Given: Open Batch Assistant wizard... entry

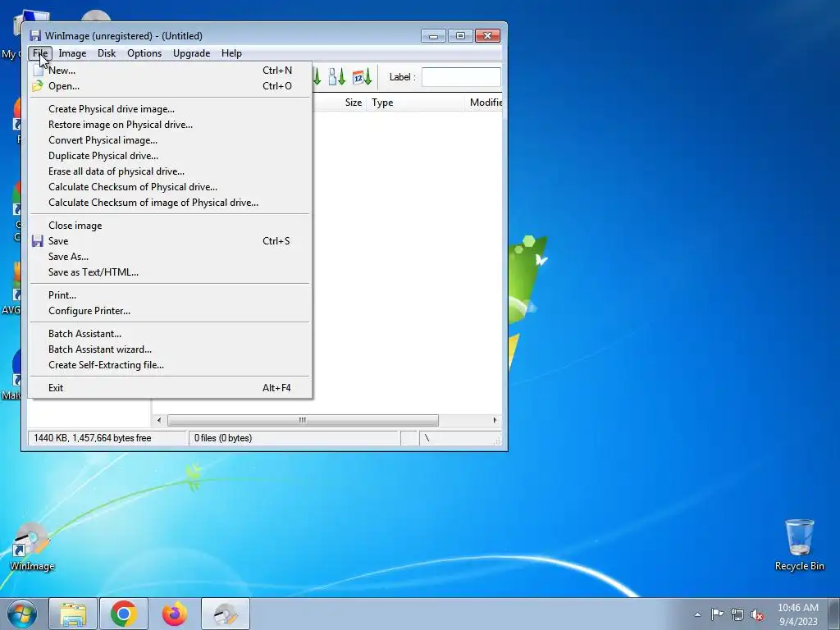Looking at the screenshot, I should (170, 349).
